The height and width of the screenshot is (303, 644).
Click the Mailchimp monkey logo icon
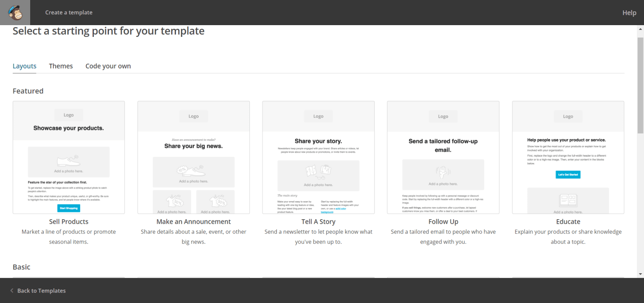click(15, 13)
